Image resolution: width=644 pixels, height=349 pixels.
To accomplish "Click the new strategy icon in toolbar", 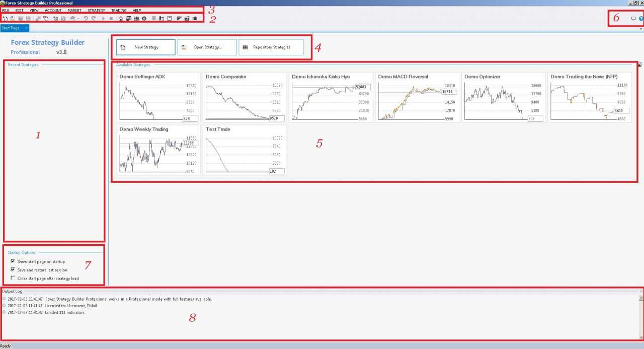I will click(5, 19).
